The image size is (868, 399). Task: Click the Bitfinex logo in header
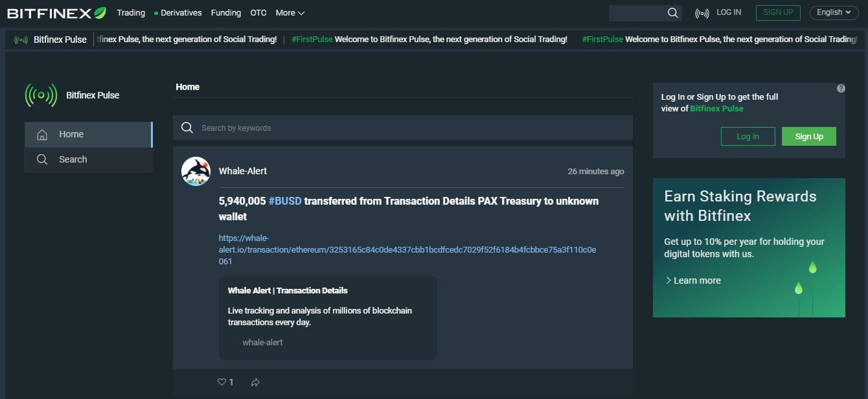pyautogui.click(x=56, y=12)
